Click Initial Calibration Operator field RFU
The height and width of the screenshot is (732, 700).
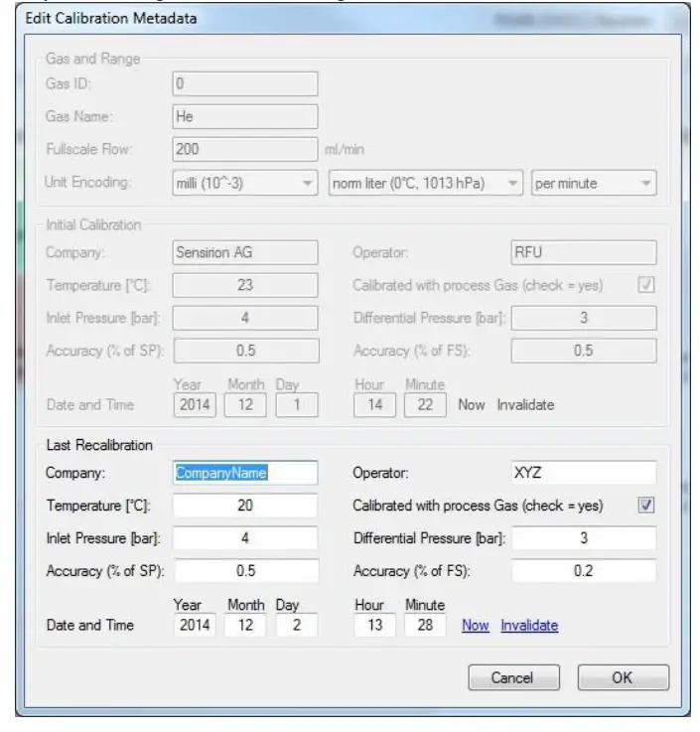[x=584, y=252]
